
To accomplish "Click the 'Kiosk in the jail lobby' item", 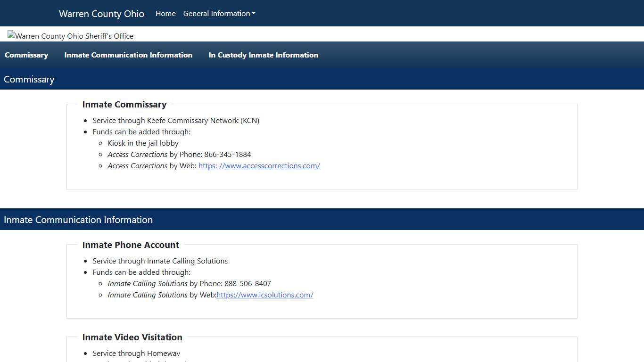I will click(x=143, y=143).
